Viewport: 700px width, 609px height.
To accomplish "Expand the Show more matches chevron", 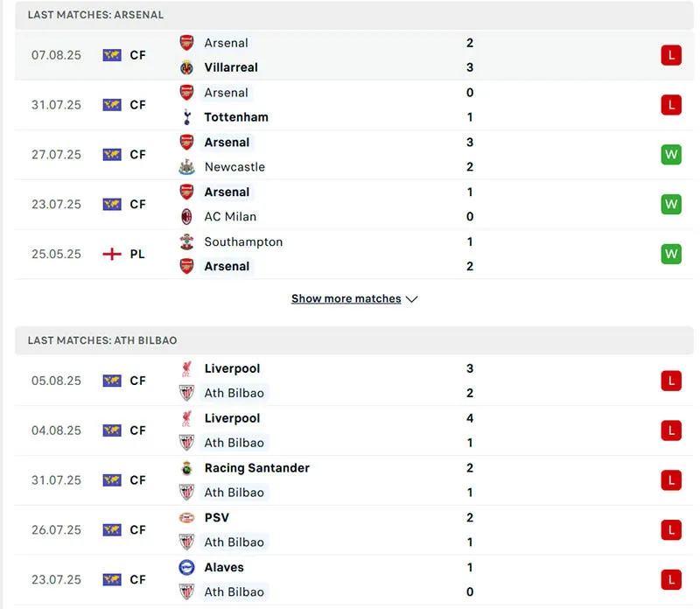I will point(411,298).
